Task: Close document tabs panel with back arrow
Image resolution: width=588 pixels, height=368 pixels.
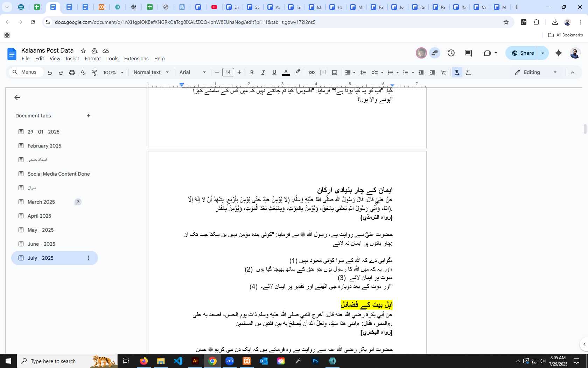Action: 17,97
